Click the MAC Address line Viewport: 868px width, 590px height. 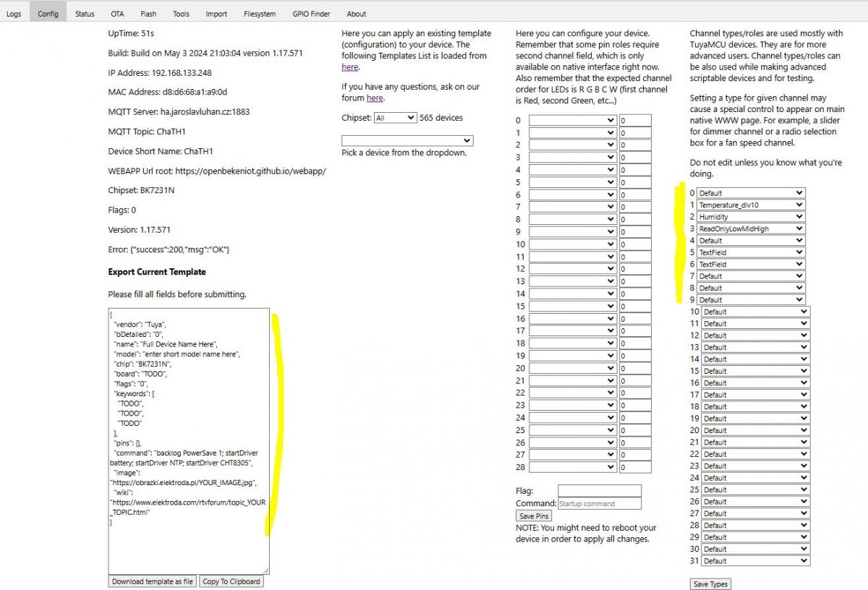click(168, 93)
